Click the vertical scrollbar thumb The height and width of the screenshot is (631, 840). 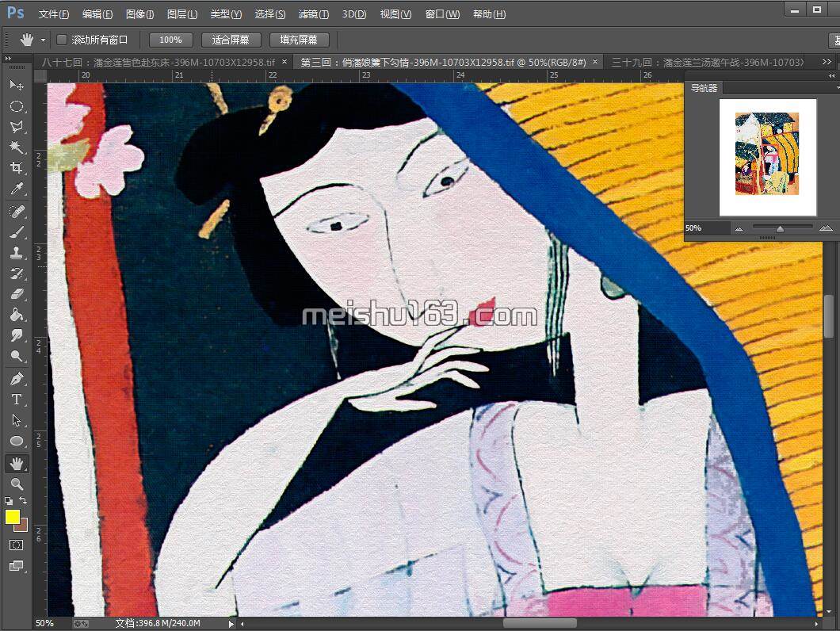[829, 316]
